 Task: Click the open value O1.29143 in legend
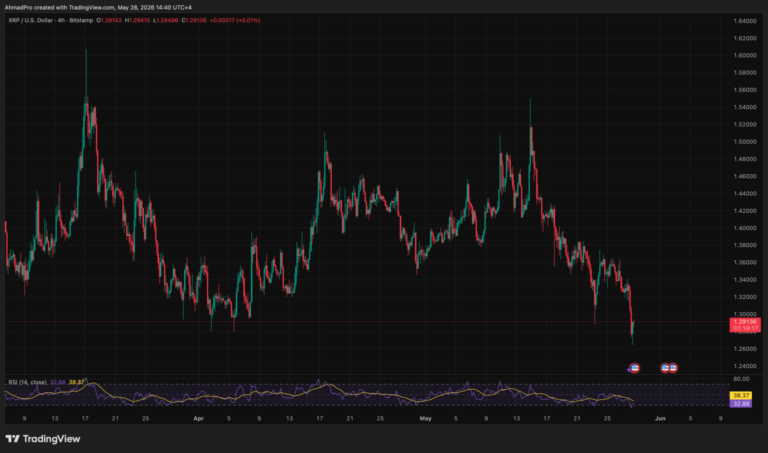click(109, 21)
